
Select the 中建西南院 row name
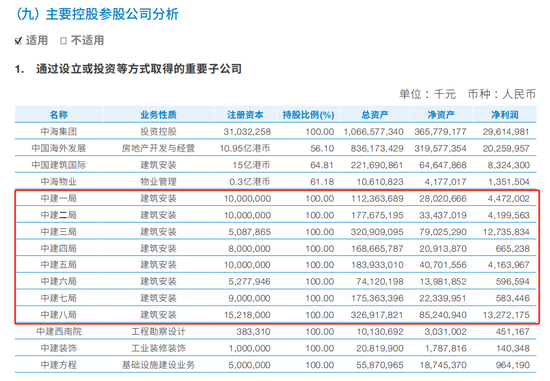point(59,332)
